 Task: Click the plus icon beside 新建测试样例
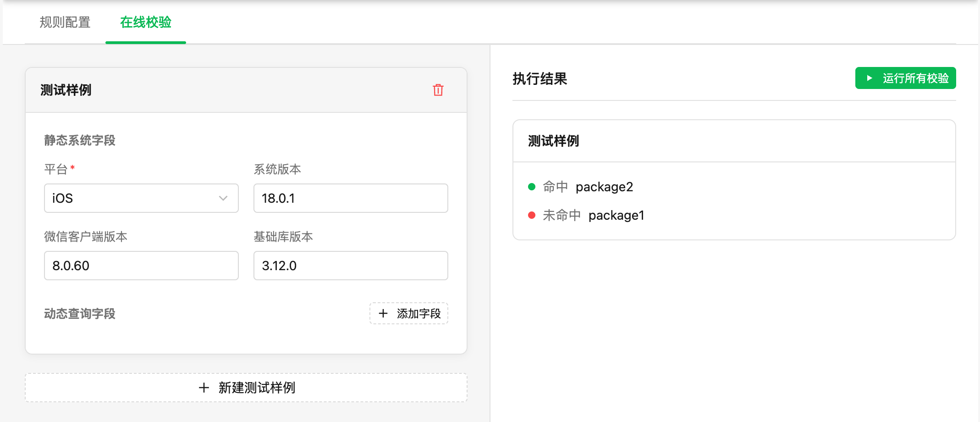(x=204, y=388)
